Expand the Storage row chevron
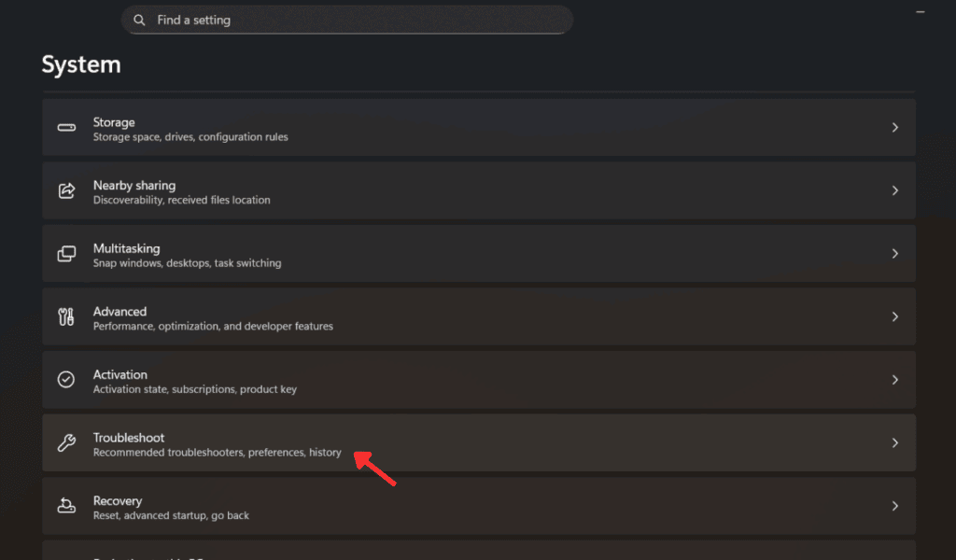This screenshot has width=956, height=560. [895, 127]
